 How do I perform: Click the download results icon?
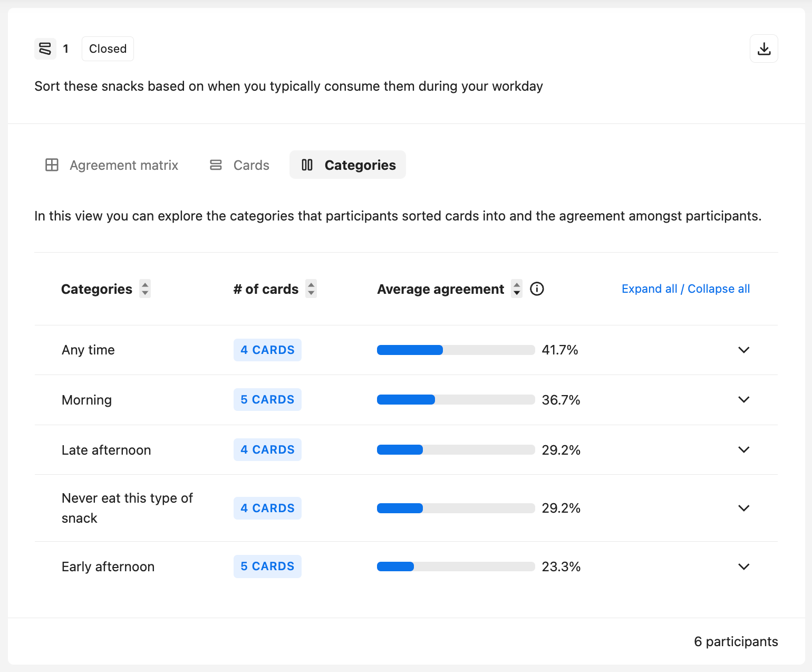763,49
